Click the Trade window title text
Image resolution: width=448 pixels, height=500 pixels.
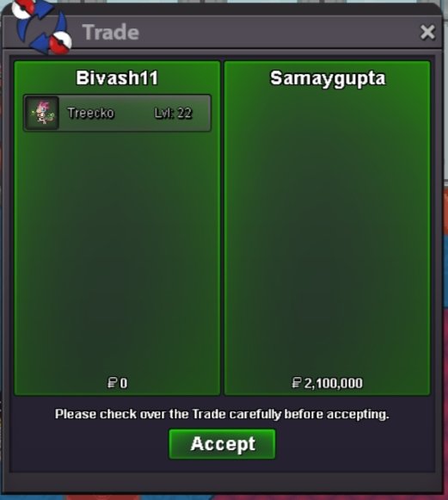click(x=111, y=32)
